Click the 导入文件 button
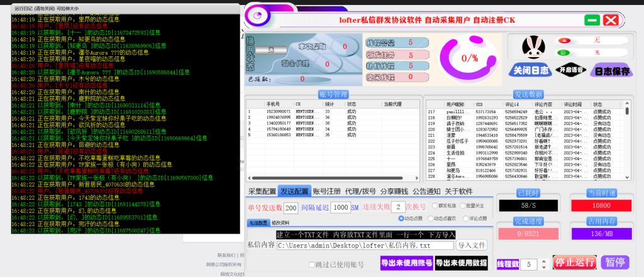644x277 pixels. click(x=472, y=245)
